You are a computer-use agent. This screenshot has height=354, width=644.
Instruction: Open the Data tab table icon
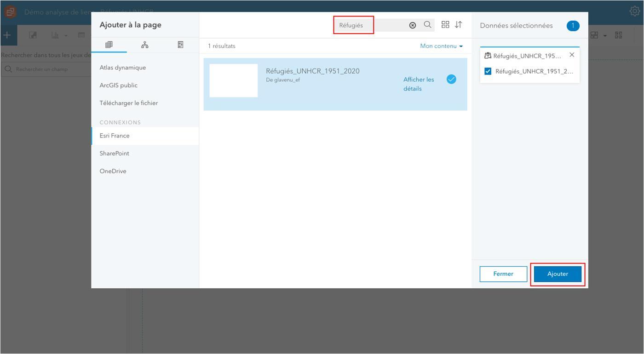[x=109, y=45]
